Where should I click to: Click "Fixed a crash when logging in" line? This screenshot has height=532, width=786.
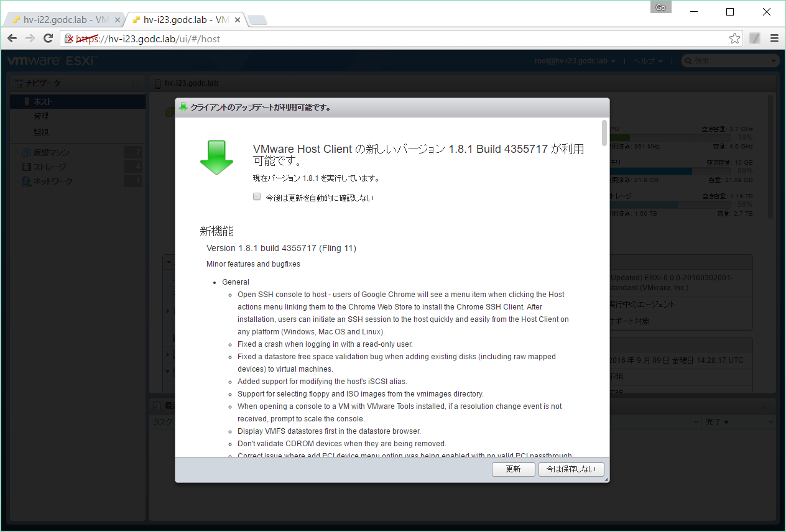click(325, 344)
